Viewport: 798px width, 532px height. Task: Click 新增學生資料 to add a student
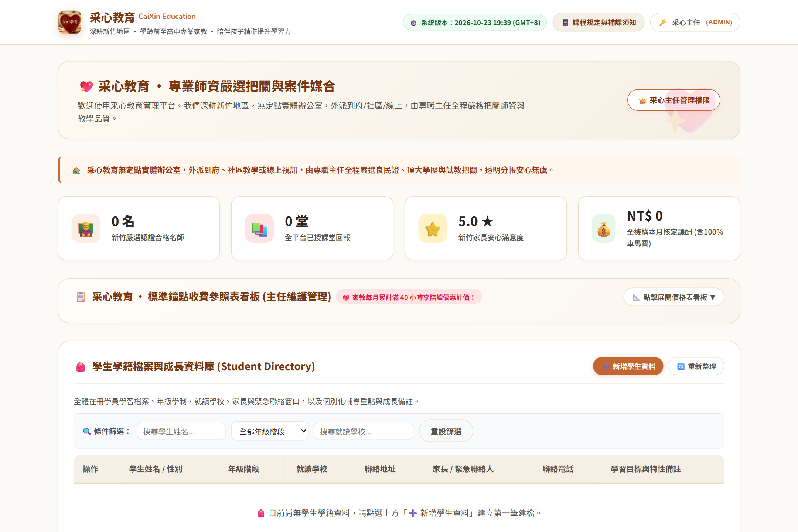628,366
